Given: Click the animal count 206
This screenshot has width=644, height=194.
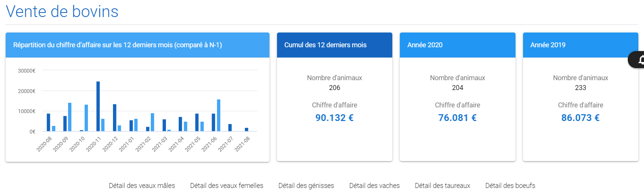Looking at the screenshot, I should (x=334, y=88).
